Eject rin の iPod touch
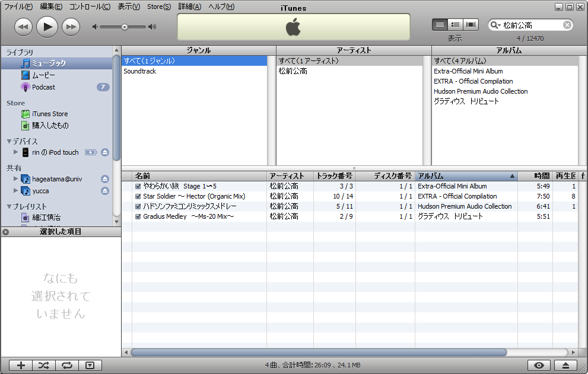This screenshot has height=374, width=588. (105, 152)
